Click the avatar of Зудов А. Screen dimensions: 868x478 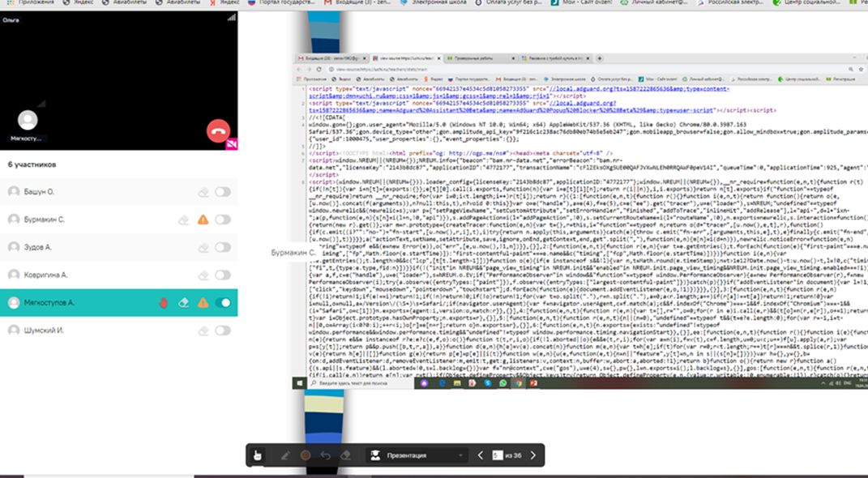(x=14, y=247)
